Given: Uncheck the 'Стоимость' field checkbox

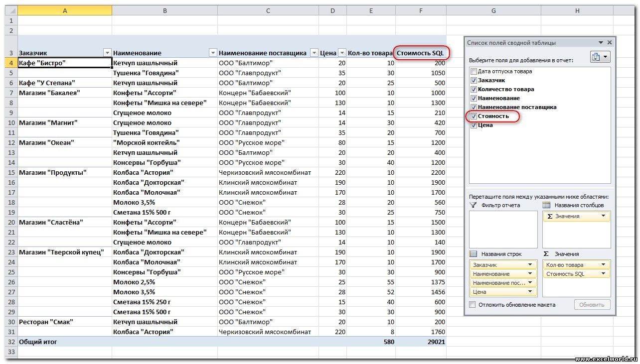Looking at the screenshot, I should (474, 116).
